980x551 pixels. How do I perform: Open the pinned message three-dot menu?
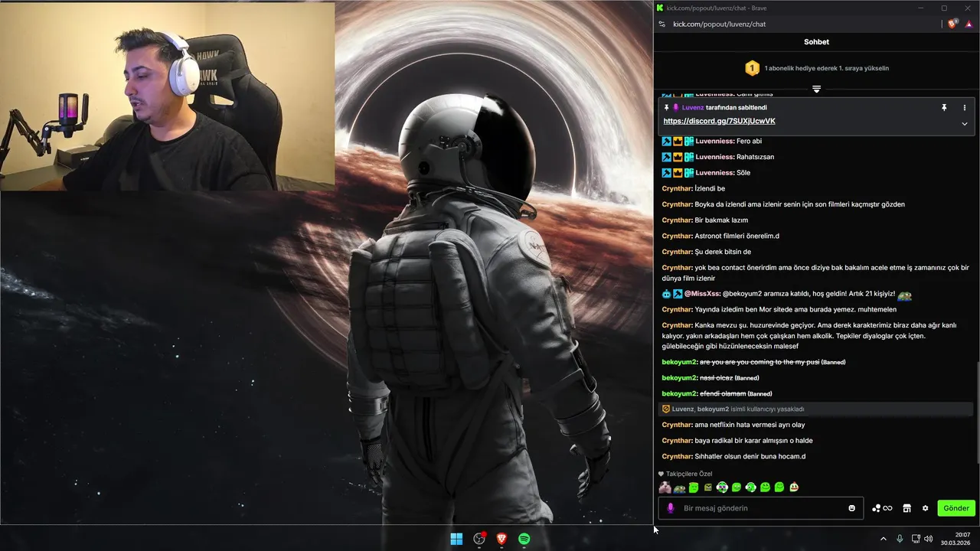964,108
